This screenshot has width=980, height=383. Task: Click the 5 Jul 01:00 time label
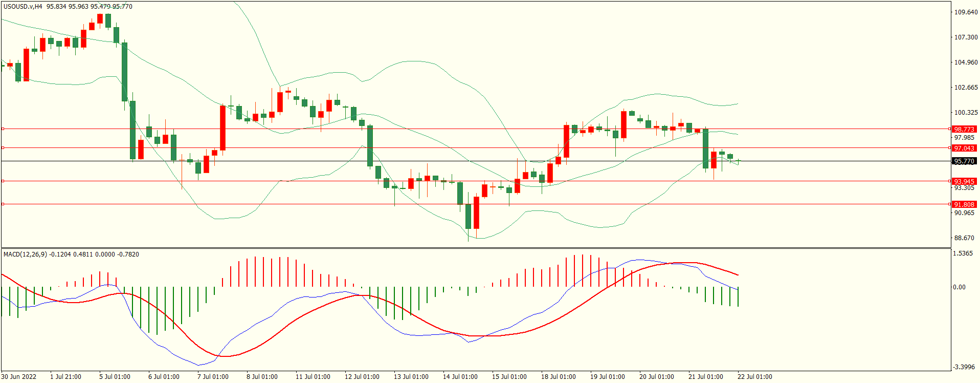tap(115, 377)
